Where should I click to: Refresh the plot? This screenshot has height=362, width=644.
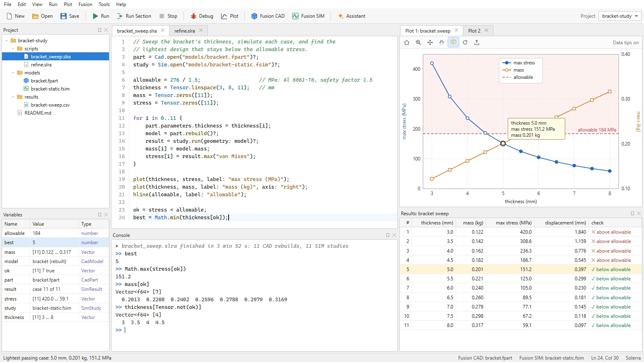[x=465, y=43]
